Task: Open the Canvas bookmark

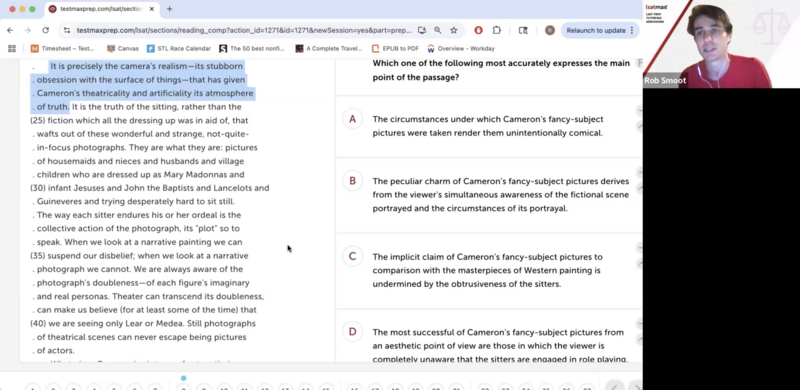Action: (x=122, y=48)
